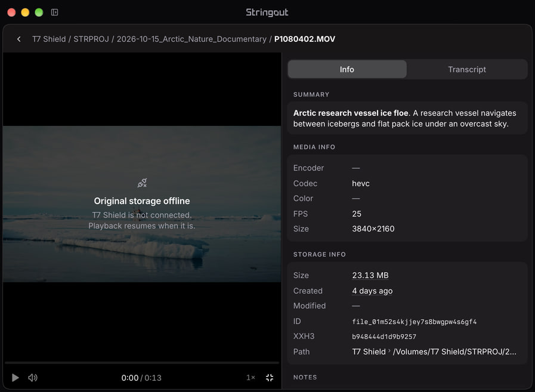Open T7 Shield in the breadcrumb

pos(49,39)
